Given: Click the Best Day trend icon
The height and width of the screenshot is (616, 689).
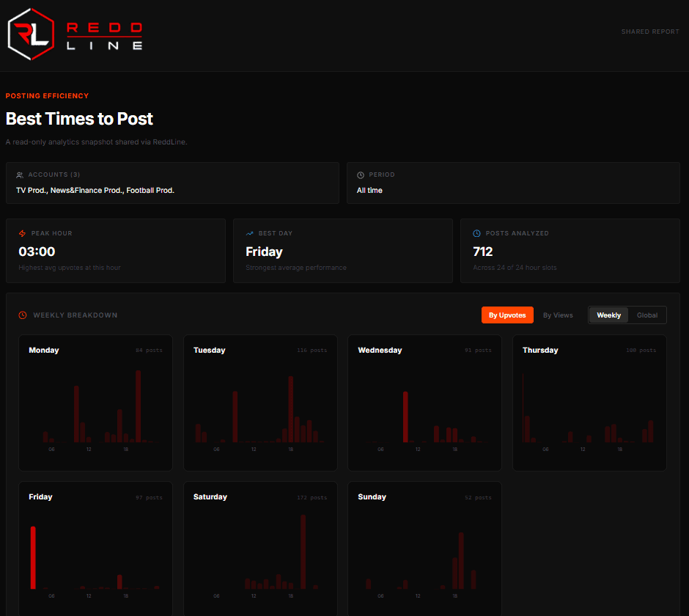Looking at the screenshot, I should click(250, 233).
